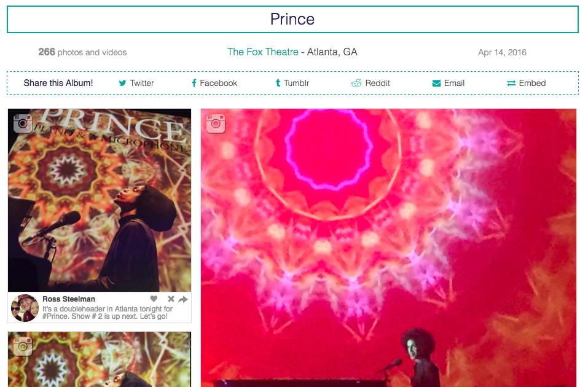Open Ross Steelman's profile name link

click(69, 299)
